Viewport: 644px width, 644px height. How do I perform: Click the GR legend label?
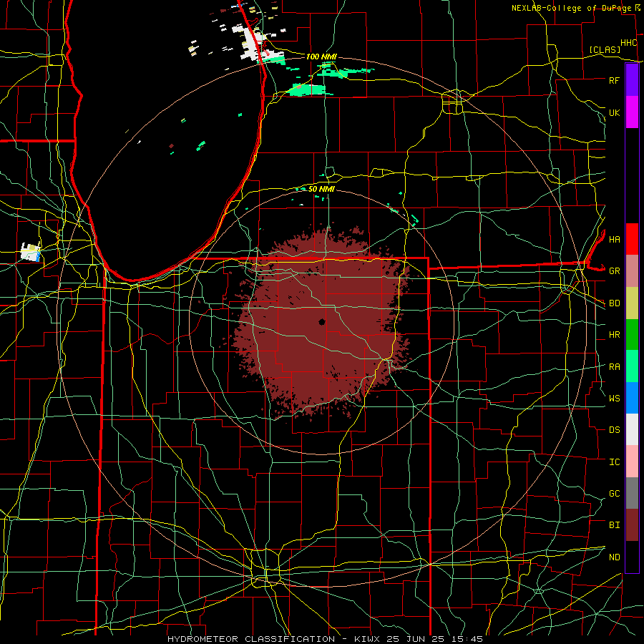click(x=614, y=271)
